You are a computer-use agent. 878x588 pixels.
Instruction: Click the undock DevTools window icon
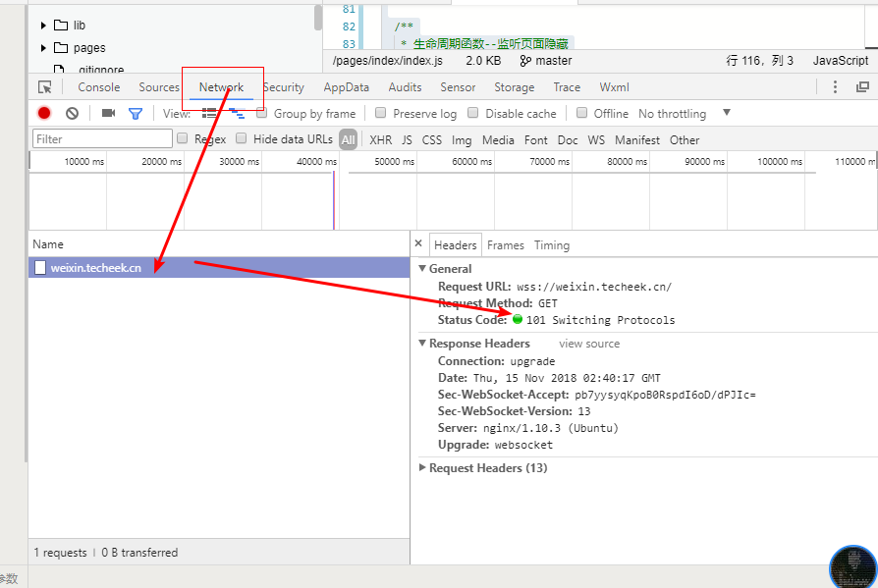(862, 87)
